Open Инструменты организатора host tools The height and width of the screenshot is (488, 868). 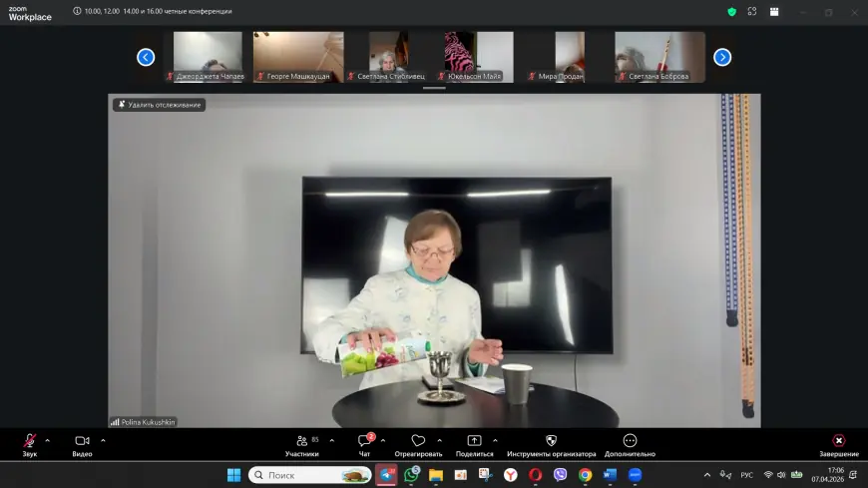[x=551, y=441]
